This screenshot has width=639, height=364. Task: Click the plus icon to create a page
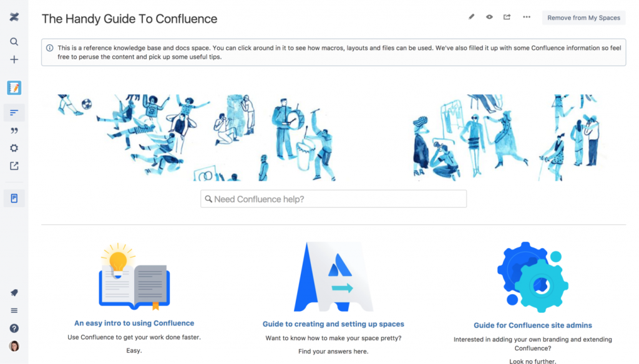14,60
